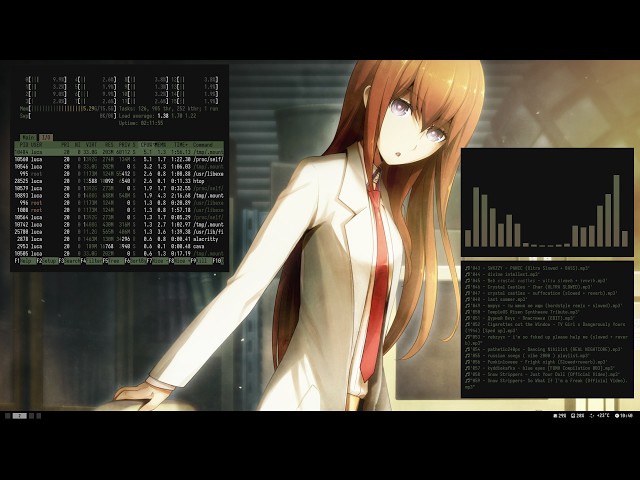The image size is (640, 480).
Task: Toggle F5 Tree view in htop
Action: click(113, 261)
